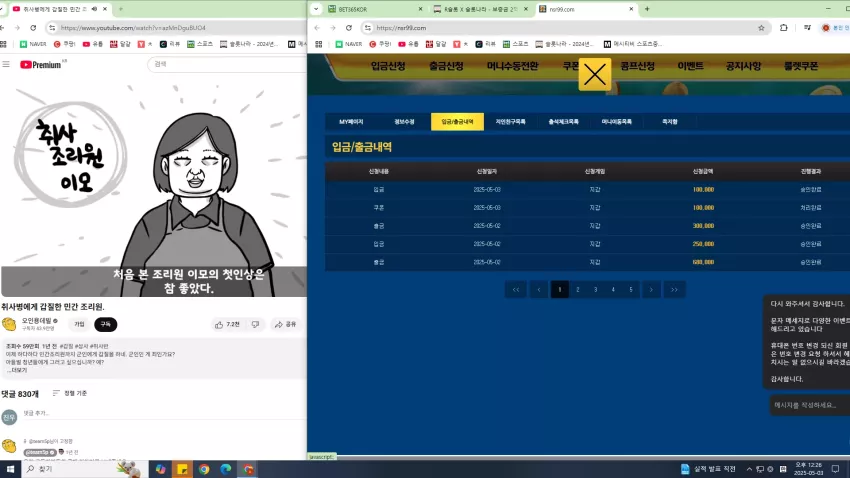Screen dimensions: 850x478
Task: Open the 입금신청 menu item
Action: (388, 66)
